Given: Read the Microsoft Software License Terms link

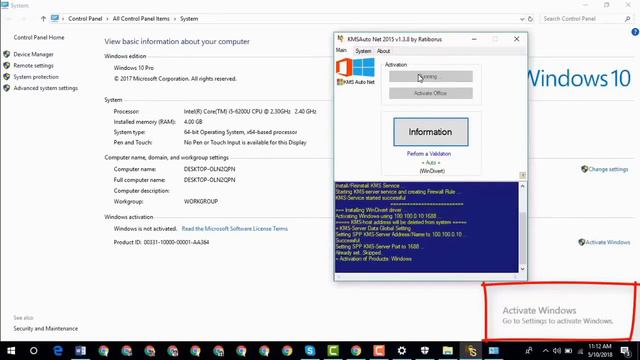Looking at the screenshot, I should [x=235, y=229].
